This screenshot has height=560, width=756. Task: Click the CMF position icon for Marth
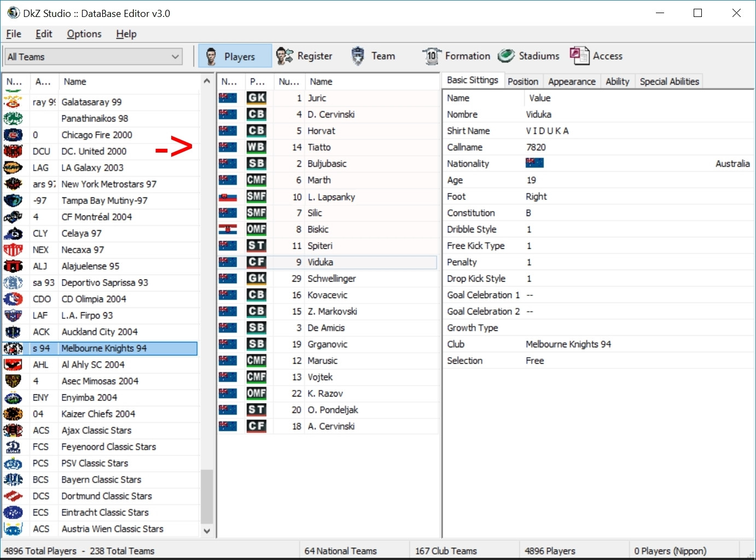[x=256, y=180]
